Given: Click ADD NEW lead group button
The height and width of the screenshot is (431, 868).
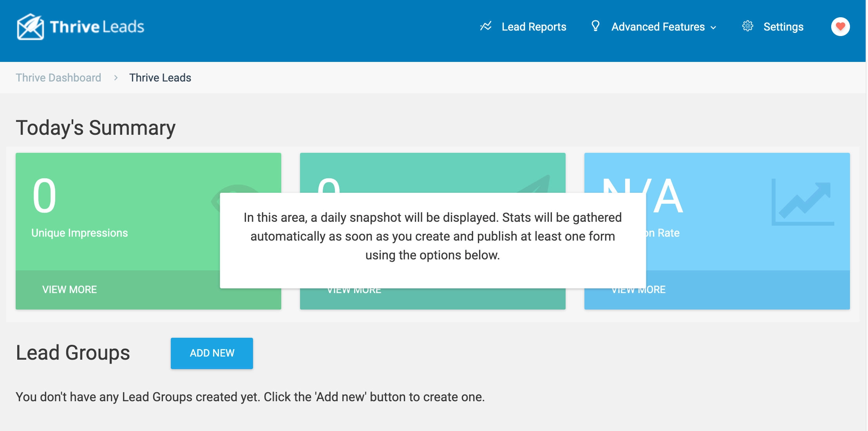Looking at the screenshot, I should click(x=212, y=353).
